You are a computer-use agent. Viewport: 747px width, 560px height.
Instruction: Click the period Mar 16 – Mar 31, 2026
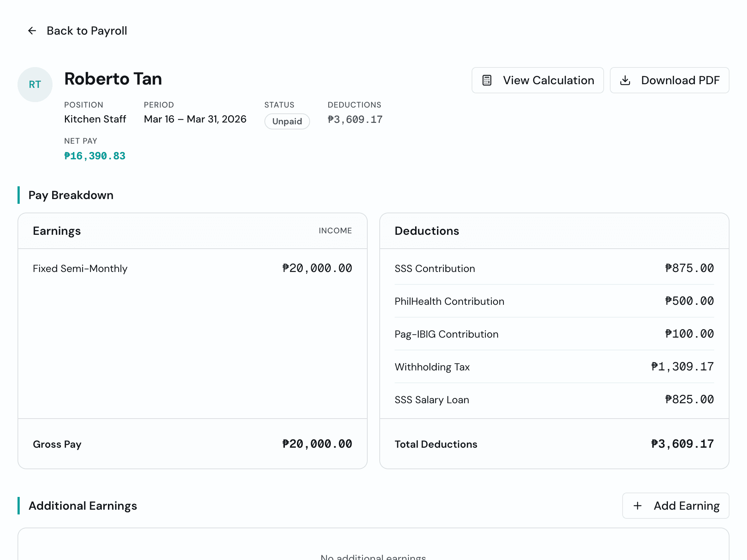[x=195, y=119]
